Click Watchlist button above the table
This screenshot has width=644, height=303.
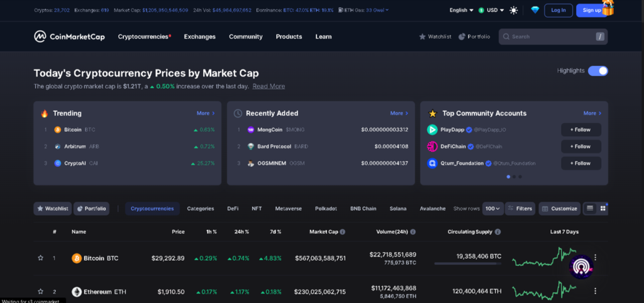(x=53, y=209)
